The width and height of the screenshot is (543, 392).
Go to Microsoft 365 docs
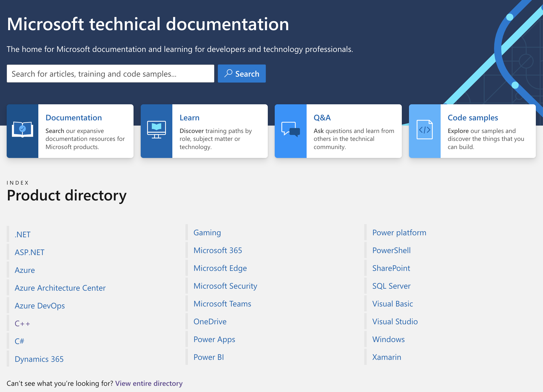point(218,250)
